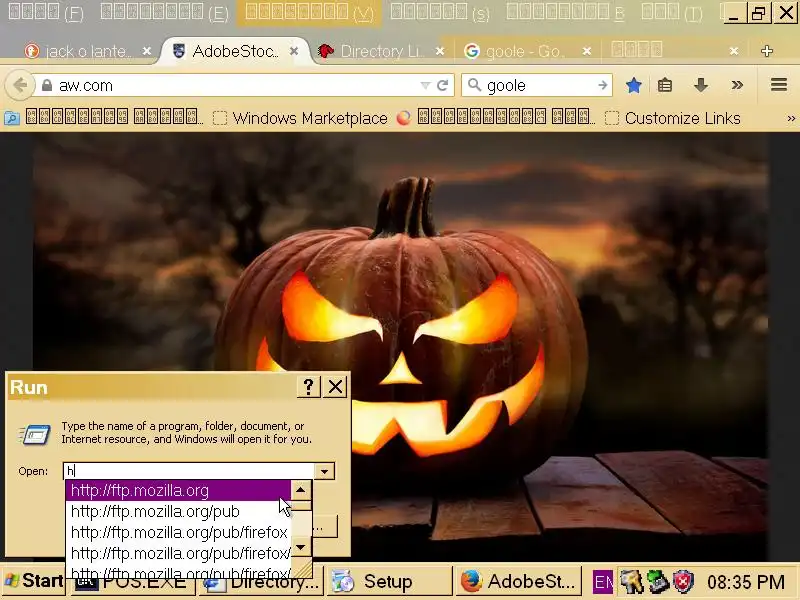Open the downloads arrow icon

tap(701, 85)
